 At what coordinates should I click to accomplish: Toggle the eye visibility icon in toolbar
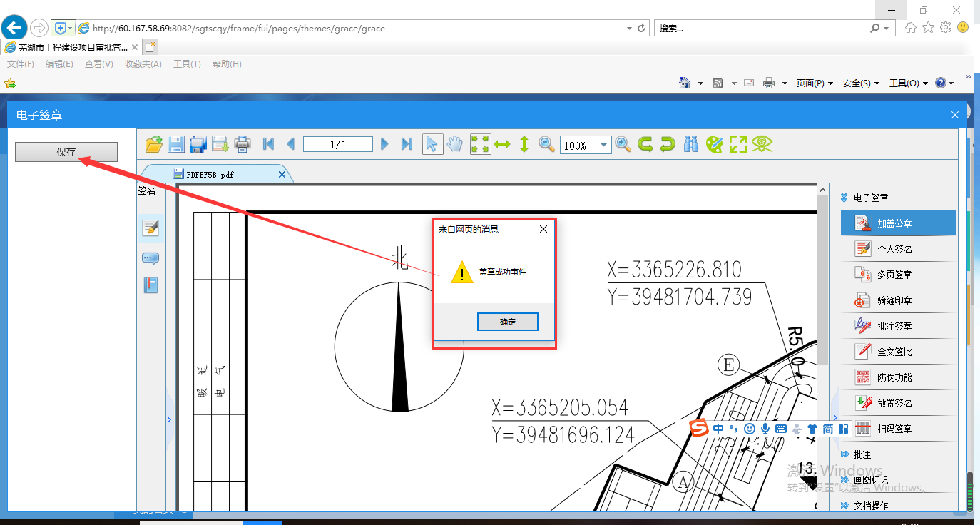[x=762, y=144]
